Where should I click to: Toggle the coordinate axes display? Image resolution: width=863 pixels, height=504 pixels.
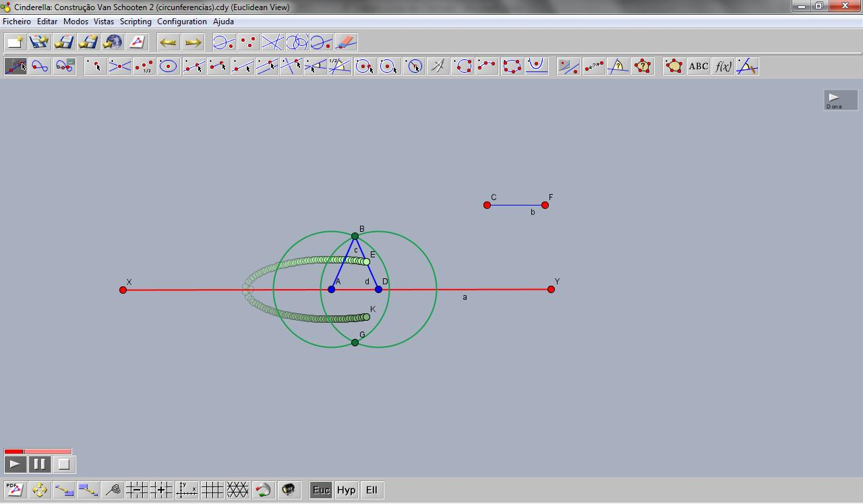(187, 490)
